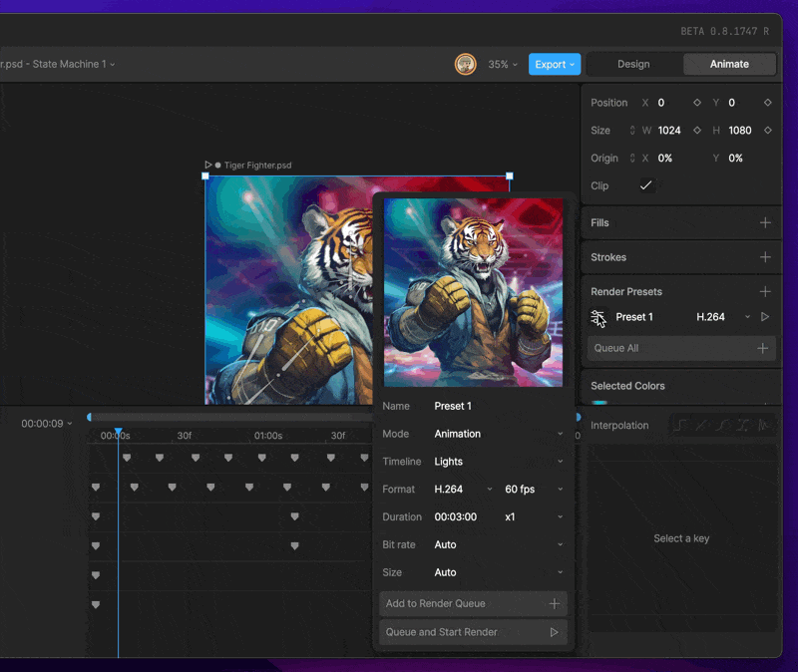The height and width of the screenshot is (672, 798).
Task: Toggle the Clip checkbox
Action: (645, 185)
